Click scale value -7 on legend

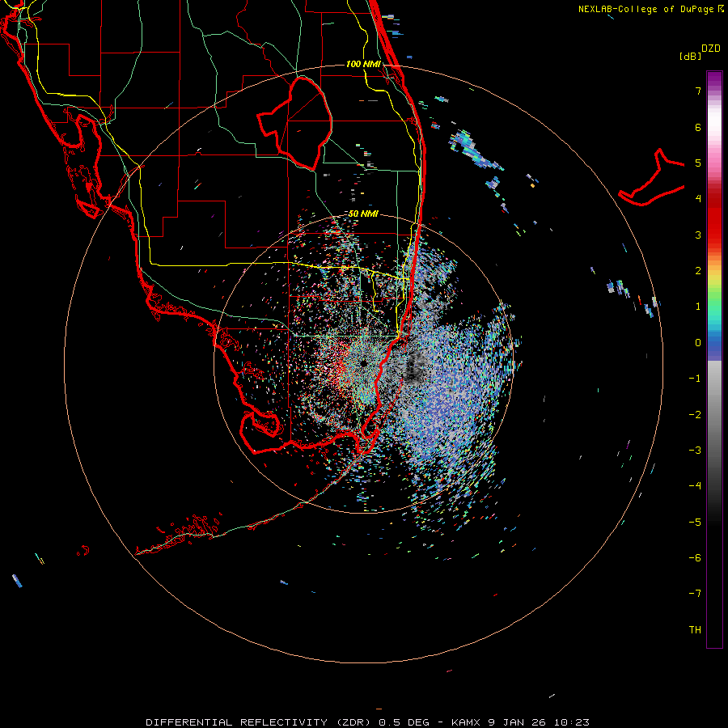[x=695, y=593]
